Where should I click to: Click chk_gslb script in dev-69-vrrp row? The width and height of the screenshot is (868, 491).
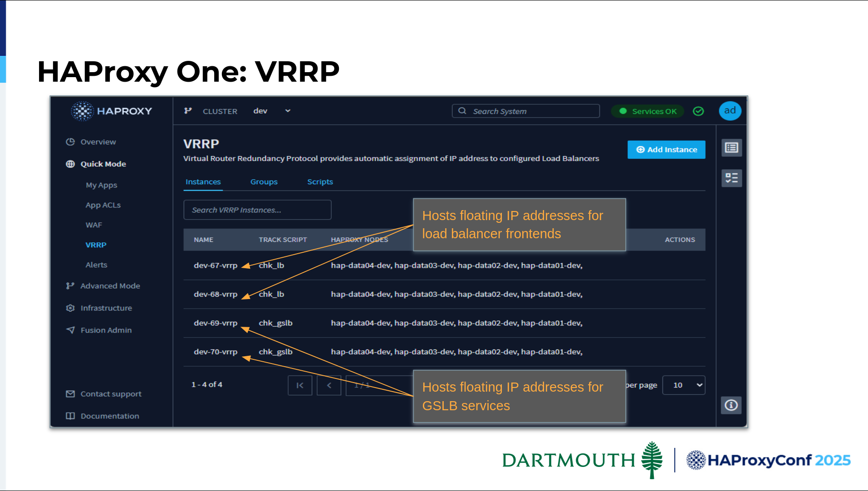(x=275, y=323)
